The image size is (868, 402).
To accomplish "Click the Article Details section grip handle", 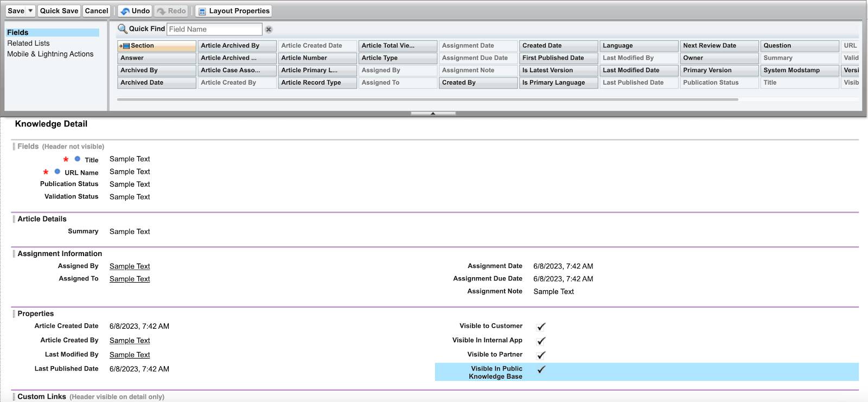I will pyautogui.click(x=14, y=219).
